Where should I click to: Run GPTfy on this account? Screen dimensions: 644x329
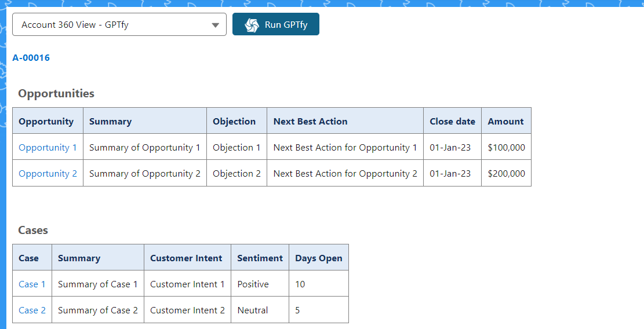[276, 24]
